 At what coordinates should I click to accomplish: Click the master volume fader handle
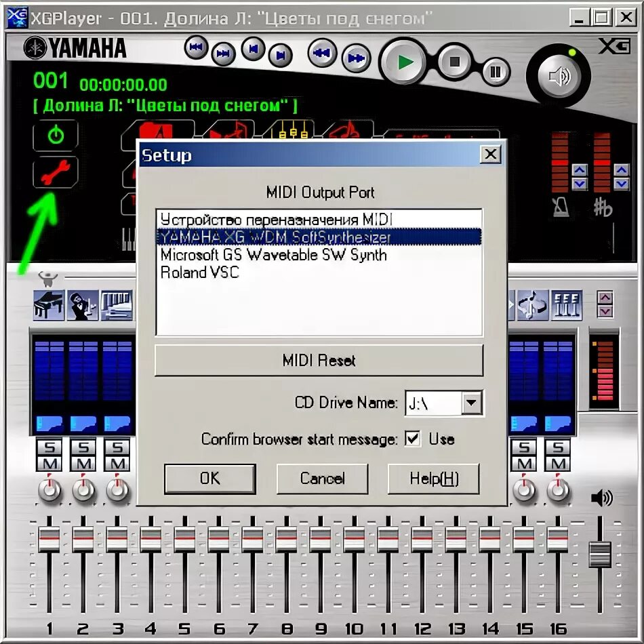pos(600,555)
